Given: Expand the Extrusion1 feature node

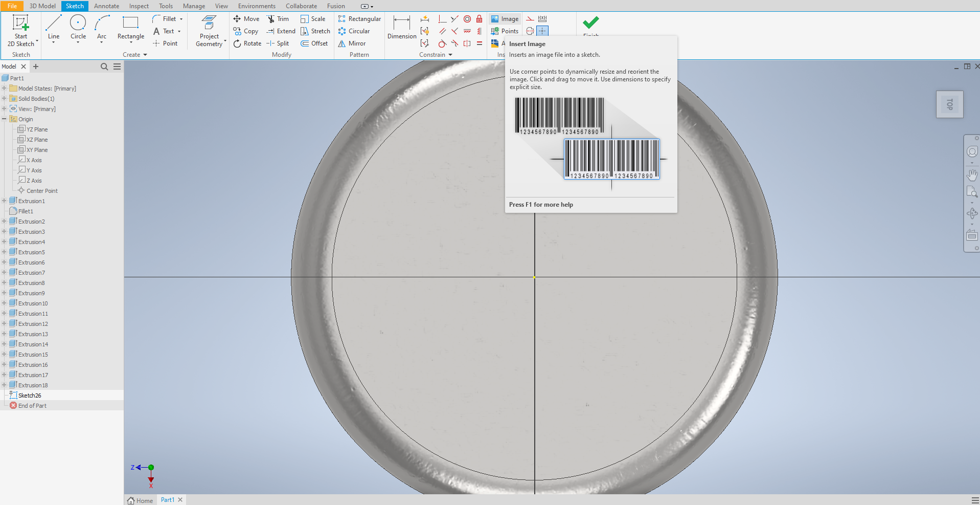Looking at the screenshot, I should click(4, 201).
